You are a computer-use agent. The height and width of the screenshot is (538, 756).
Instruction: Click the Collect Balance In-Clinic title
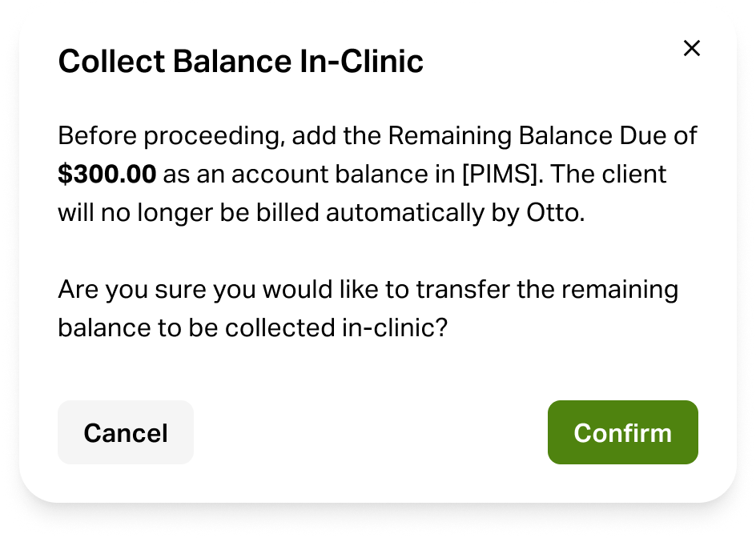coord(240,62)
